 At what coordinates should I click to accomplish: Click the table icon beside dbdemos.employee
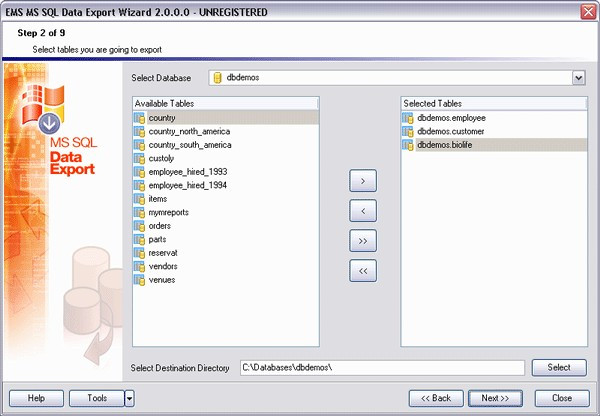(408, 118)
